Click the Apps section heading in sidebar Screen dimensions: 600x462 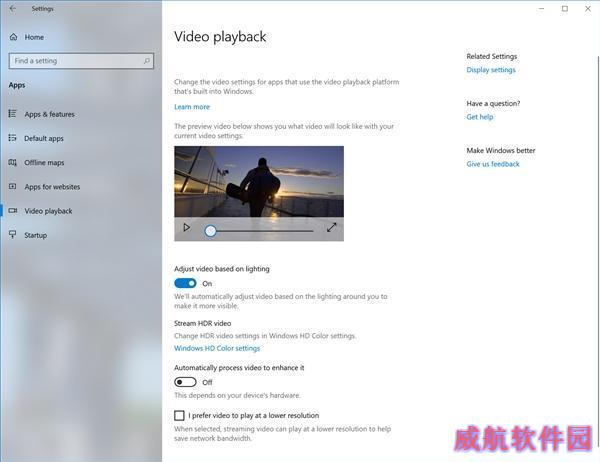(17, 85)
